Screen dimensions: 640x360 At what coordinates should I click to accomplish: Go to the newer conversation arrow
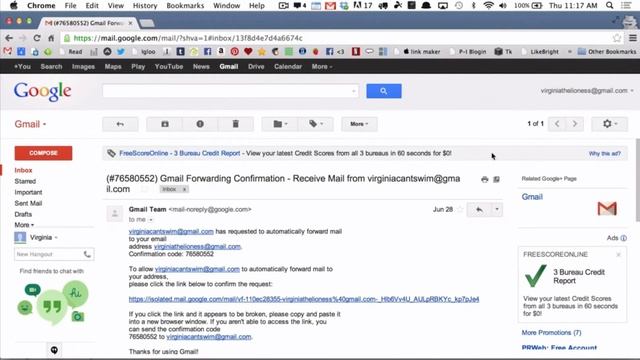pos(557,124)
